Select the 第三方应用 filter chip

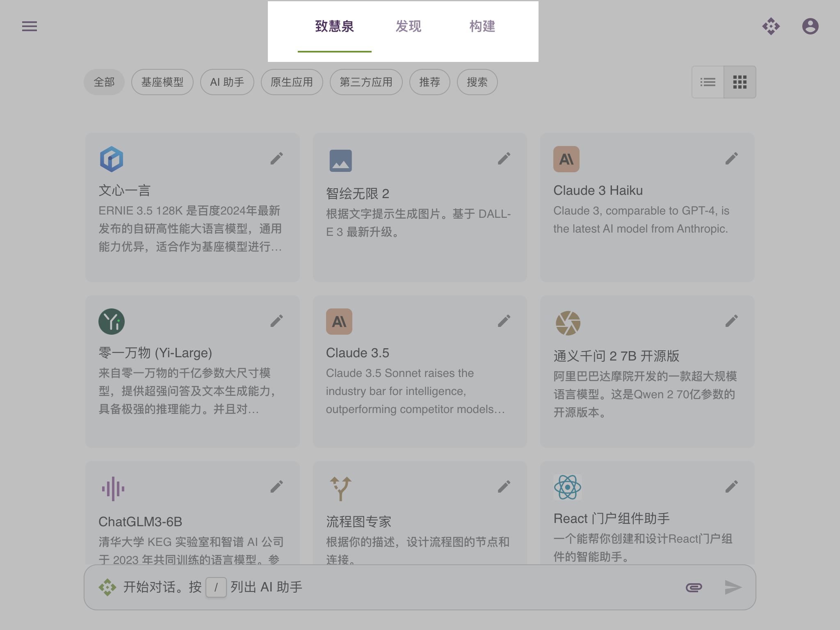coord(366,82)
